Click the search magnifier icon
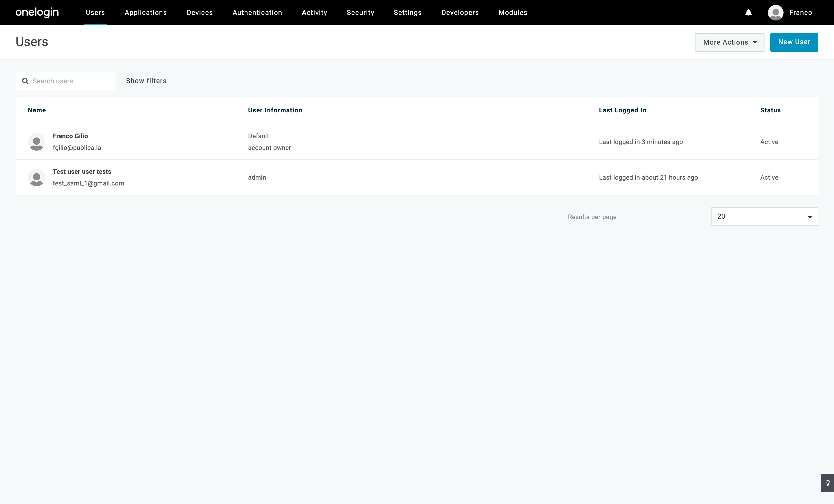This screenshot has width=834, height=504. (x=25, y=81)
